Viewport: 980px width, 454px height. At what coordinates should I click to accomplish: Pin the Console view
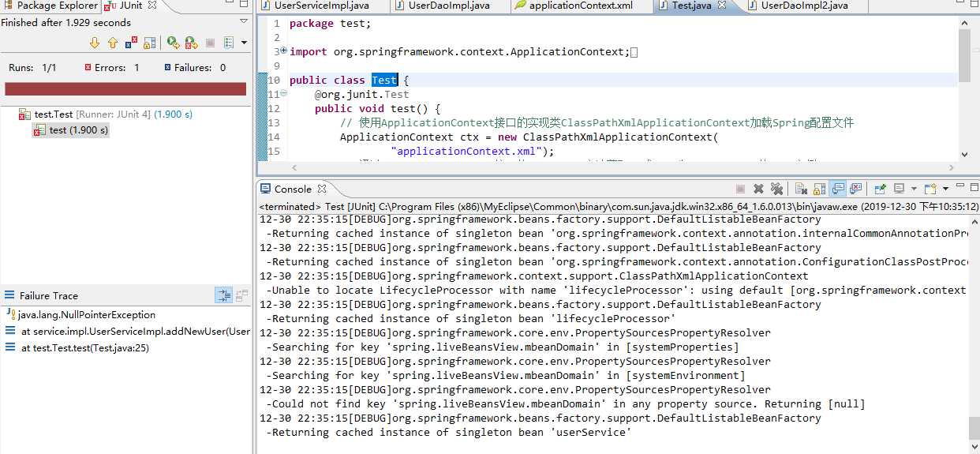pos(881,189)
